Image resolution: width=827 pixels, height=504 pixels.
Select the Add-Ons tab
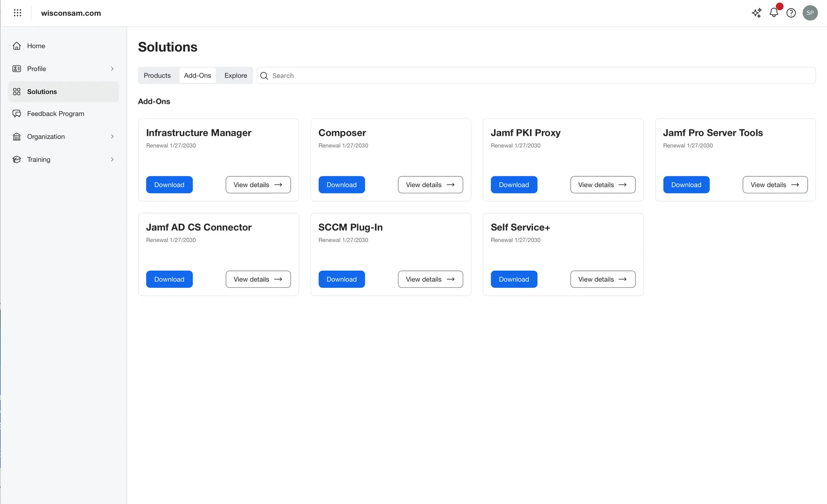(x=198, y=76)
